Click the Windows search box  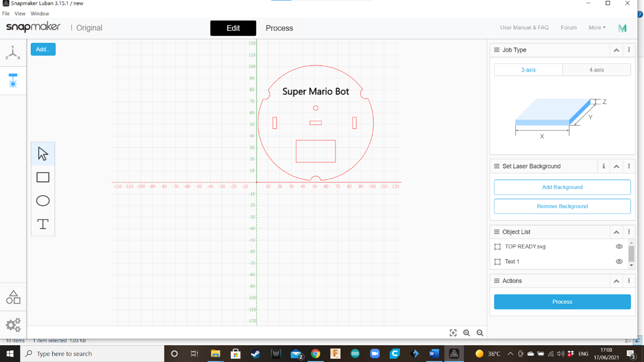click(x=92, y=354)
